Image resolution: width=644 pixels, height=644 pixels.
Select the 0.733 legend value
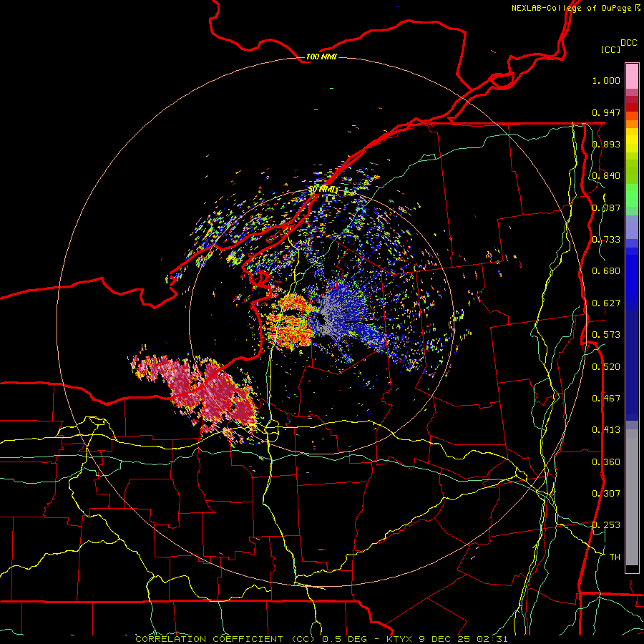606,240
